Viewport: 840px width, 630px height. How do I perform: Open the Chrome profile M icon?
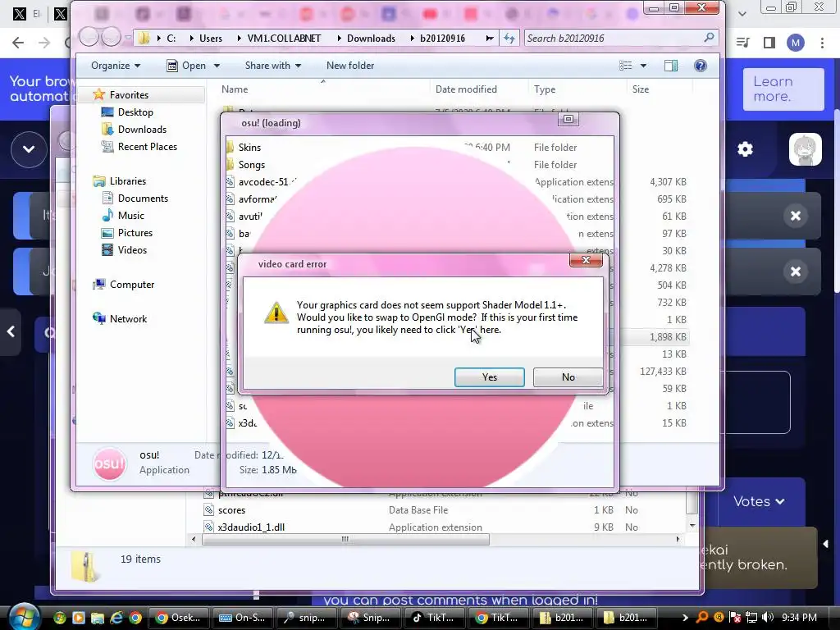[x=795, y=43]
